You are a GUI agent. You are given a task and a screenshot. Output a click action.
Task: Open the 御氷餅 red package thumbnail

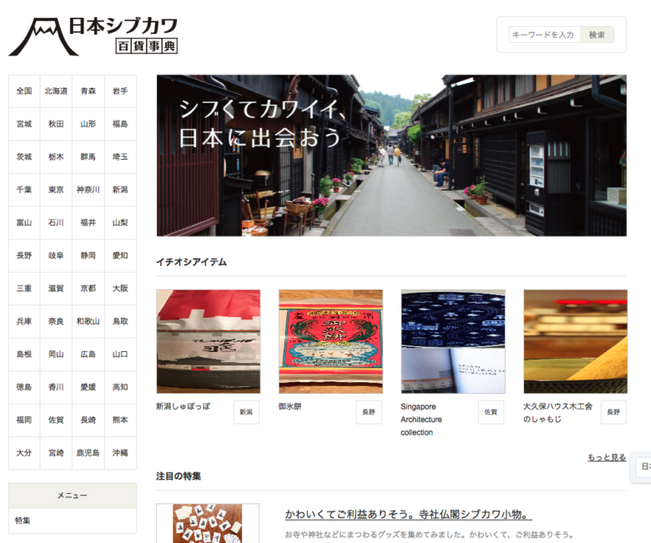click(330, 341)
